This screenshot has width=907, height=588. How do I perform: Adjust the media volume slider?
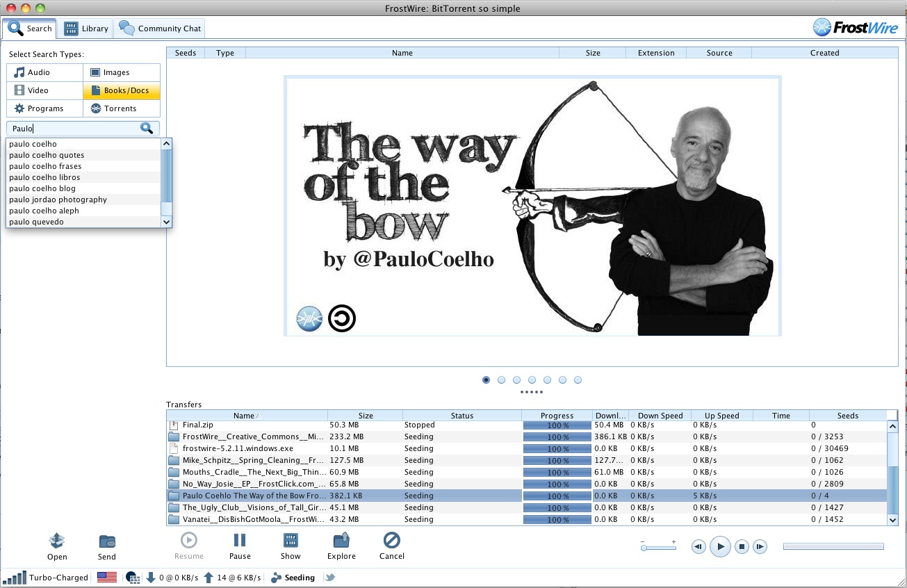[x=658, y=548]
